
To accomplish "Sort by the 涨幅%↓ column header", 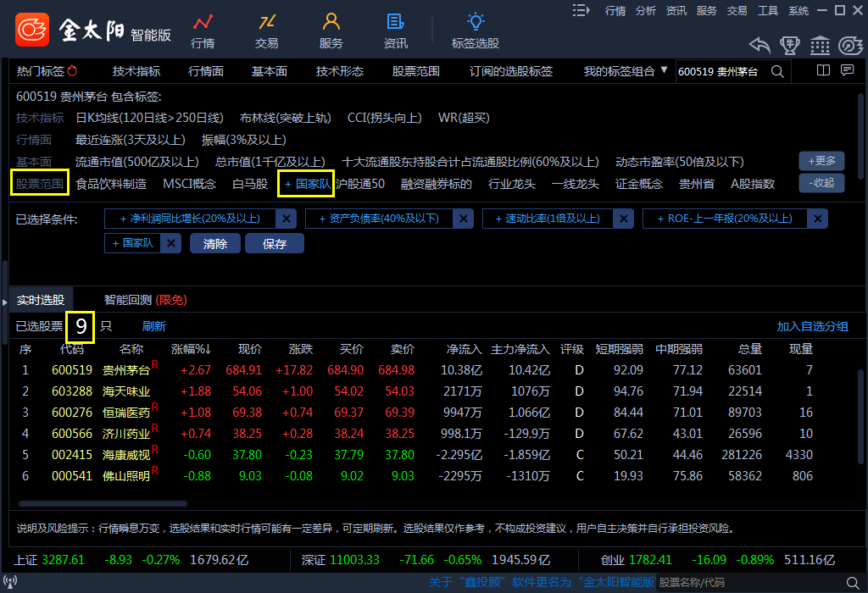I will (191, 349).
